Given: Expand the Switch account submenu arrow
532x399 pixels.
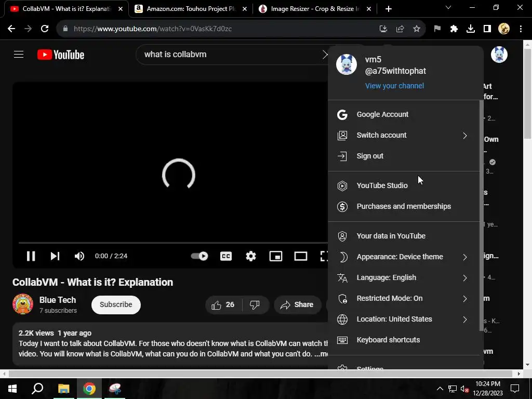Looking at the screenshot, I should click(464, 136).
